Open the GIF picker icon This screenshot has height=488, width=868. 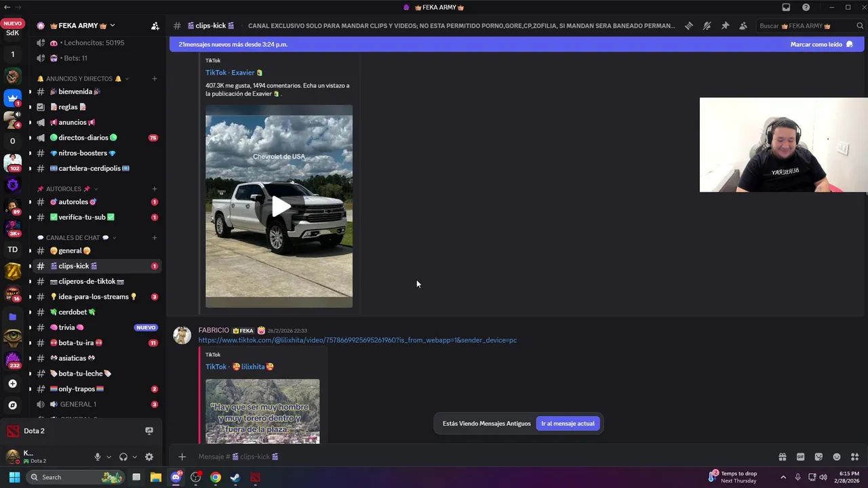[x=800, y=457]
